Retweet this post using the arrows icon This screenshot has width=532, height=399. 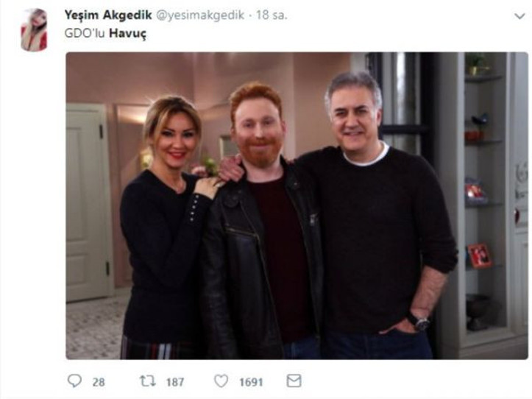(x=148, y=381)
